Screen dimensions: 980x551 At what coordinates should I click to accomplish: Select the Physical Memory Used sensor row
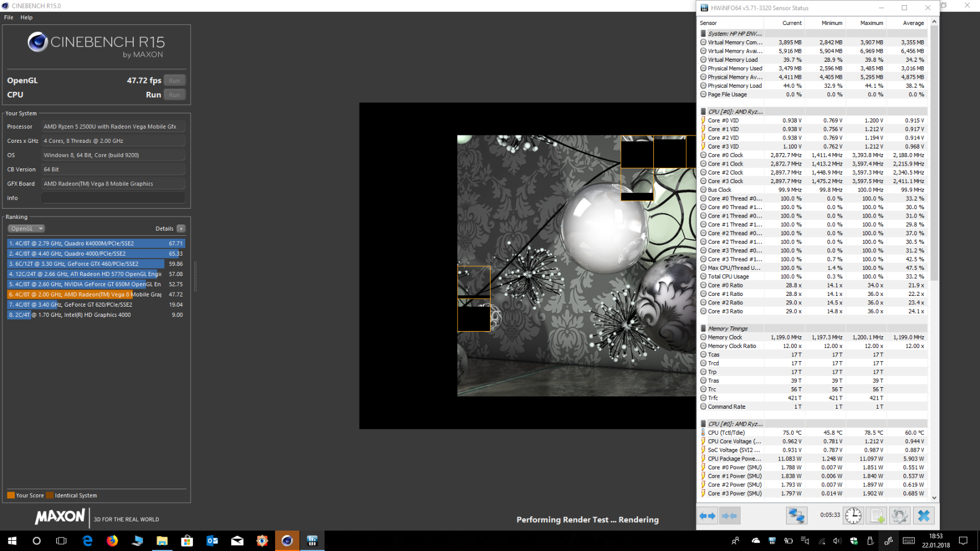tap(813, 68)
